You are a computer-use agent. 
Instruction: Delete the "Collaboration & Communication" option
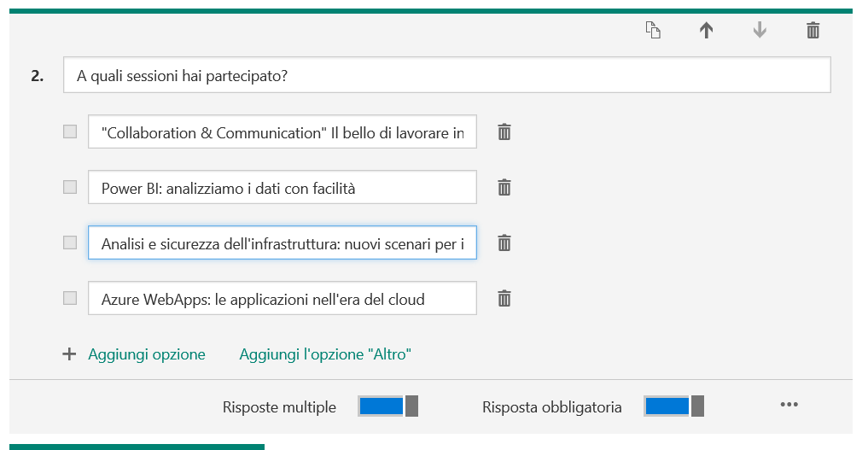(x=504, y=132)
